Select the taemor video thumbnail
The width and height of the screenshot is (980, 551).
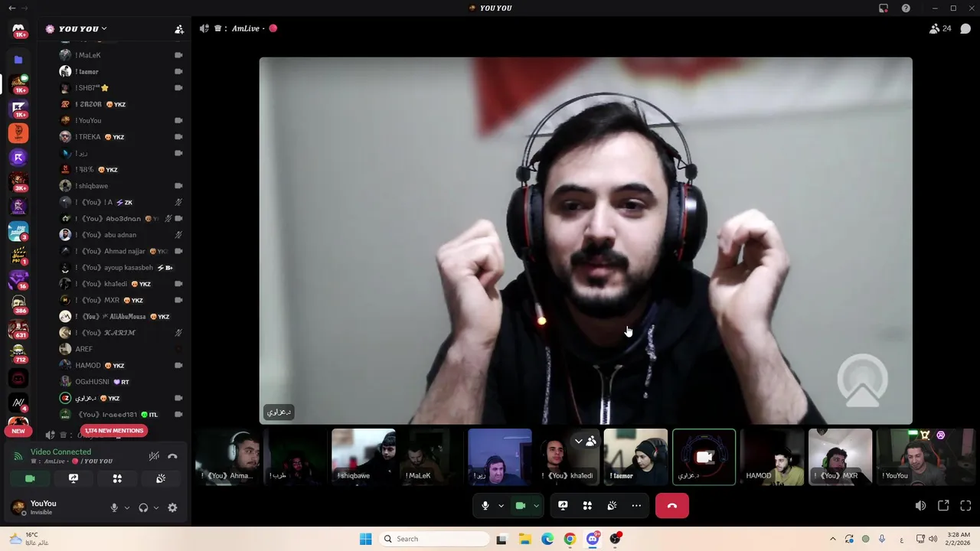pos(635,457)
